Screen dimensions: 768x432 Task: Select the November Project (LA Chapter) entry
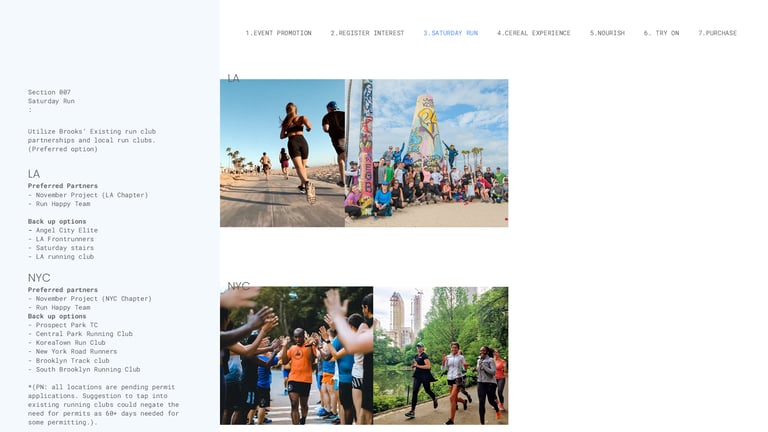point(88,195)
